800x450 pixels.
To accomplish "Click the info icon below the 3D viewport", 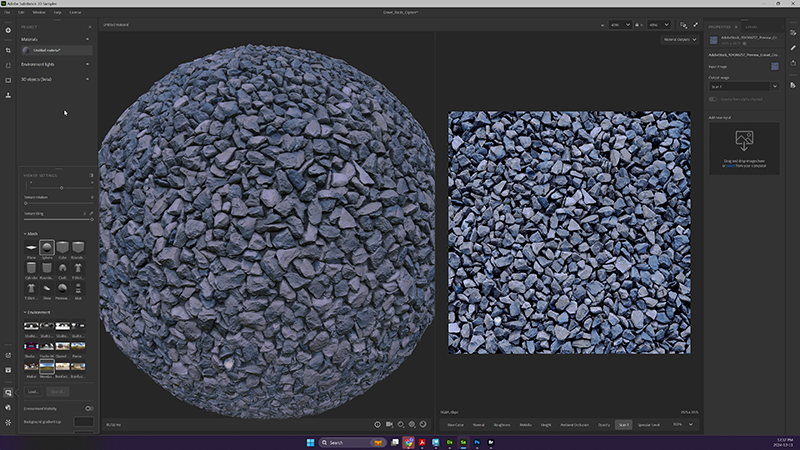I will point(377,424).
